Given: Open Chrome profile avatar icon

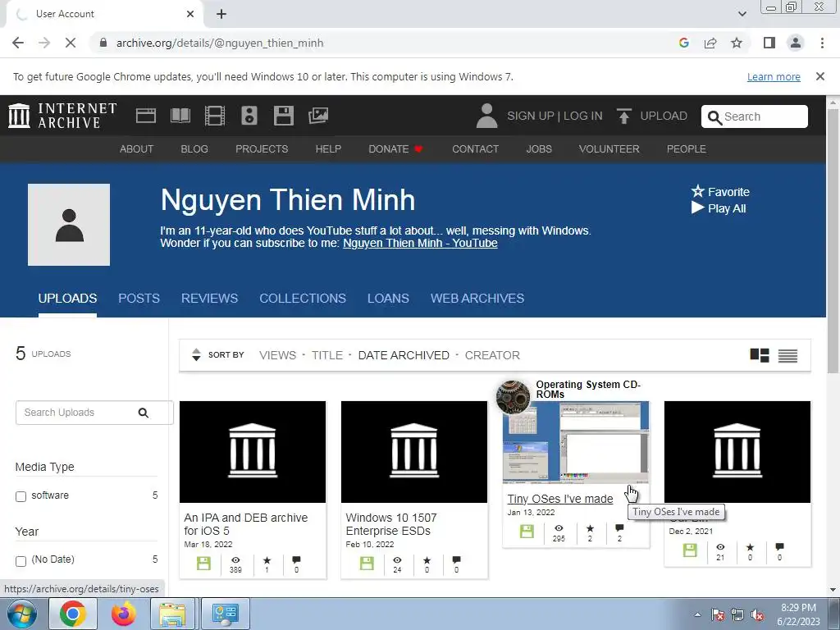Looking at the screenshot, I should point(796,43).
